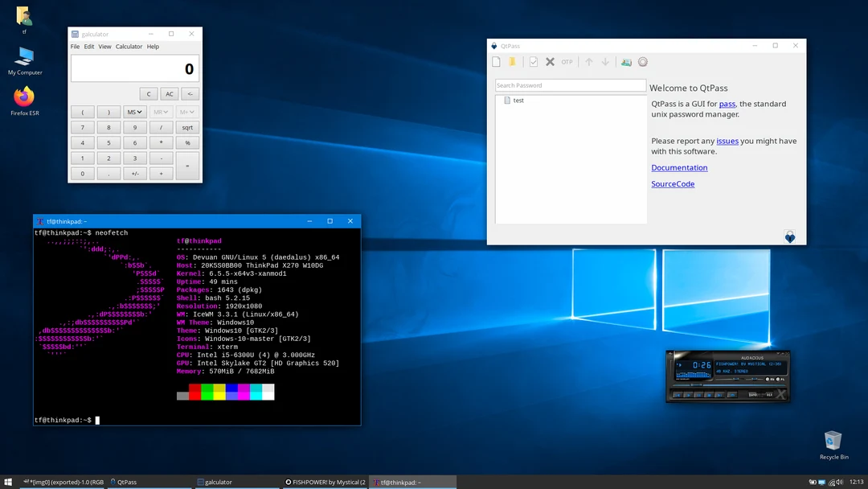Open galculator's View menu
868x489 pixels.
pyautogui.click(x=104, y=47)
